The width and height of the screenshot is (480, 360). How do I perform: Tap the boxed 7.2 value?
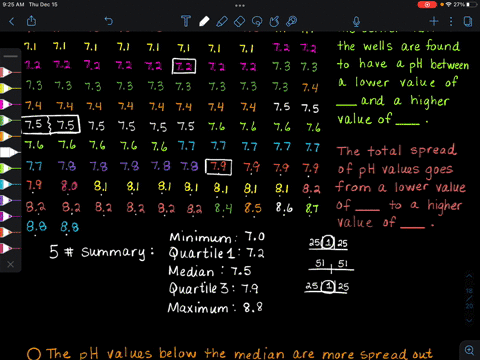tap(184, 66)
